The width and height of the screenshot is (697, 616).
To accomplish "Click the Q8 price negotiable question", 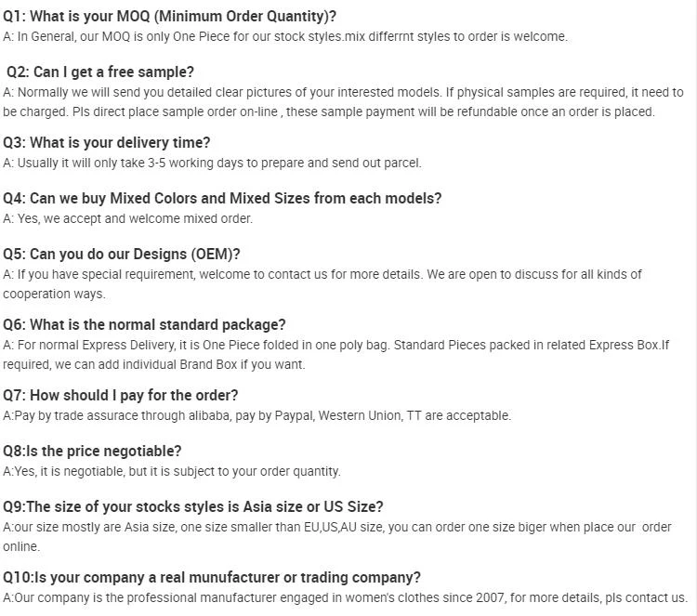I will click(92, 452).
